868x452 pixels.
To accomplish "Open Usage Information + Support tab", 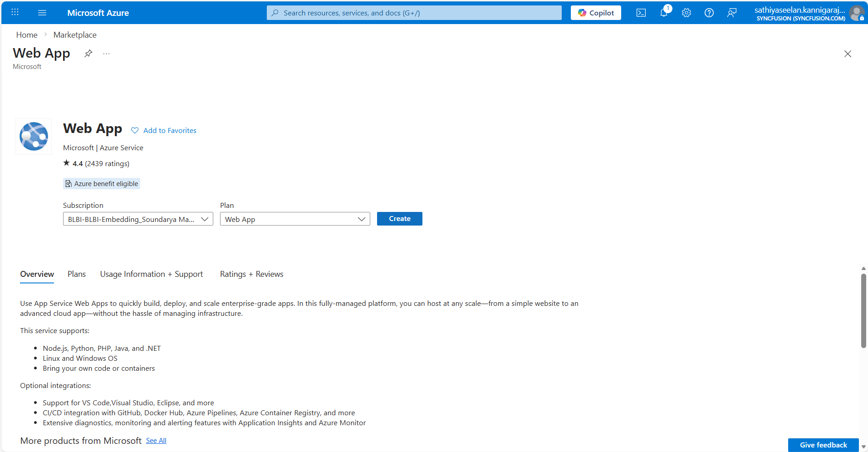I will (x=152, y=274).
